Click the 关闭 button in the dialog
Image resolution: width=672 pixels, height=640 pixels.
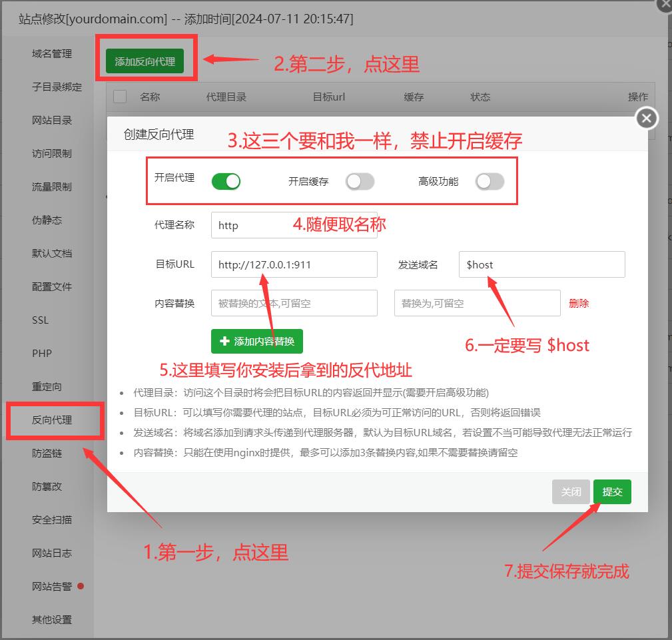(570, 491)
